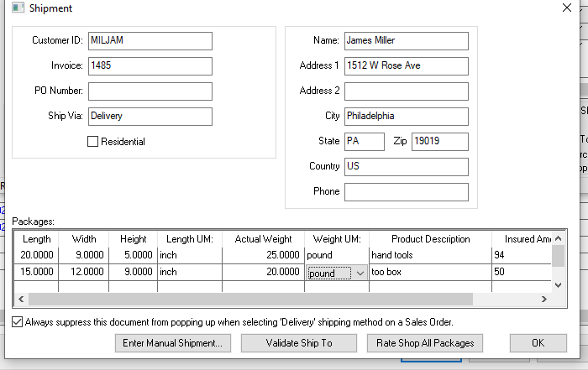Focus the PO Number input field
The image size is (588, 370).
(x=150, y=91)
